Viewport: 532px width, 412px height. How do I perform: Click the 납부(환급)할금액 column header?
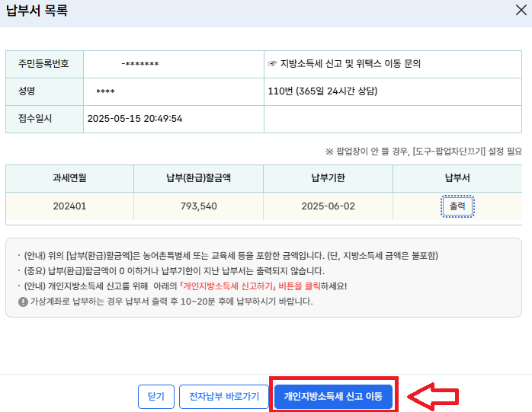[198, 177]
